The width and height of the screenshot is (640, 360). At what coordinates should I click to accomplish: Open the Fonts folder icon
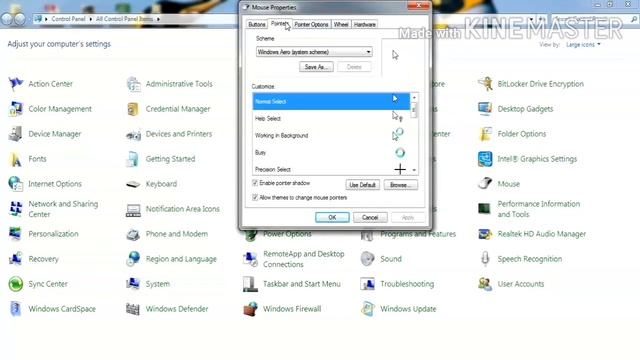click(x=16, y=159)
